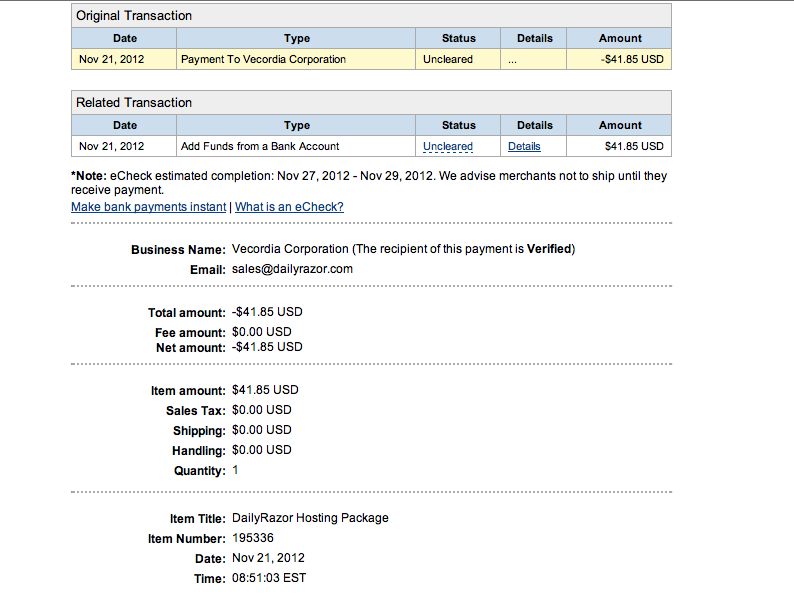Image resolution: width=794 pixels, height=595 pixels.
Task: Click the Make bank payments instant link
Action: (x=148, y=207)
